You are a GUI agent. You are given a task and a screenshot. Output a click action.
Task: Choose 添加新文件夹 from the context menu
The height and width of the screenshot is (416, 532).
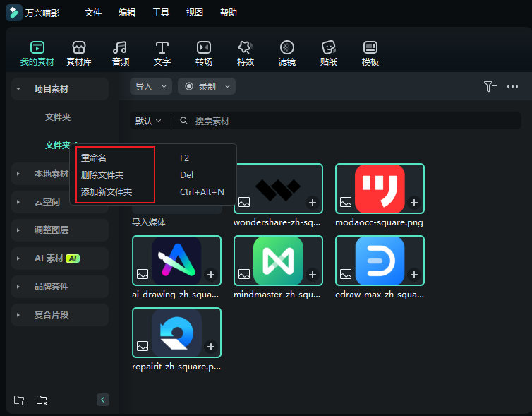(152, 192)
